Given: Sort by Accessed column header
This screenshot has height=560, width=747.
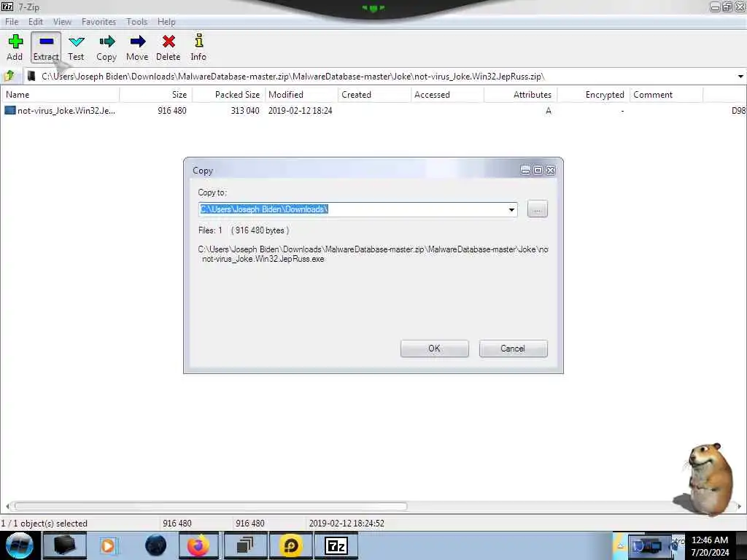Looking at the screenshot, I should tap(447, 95).
